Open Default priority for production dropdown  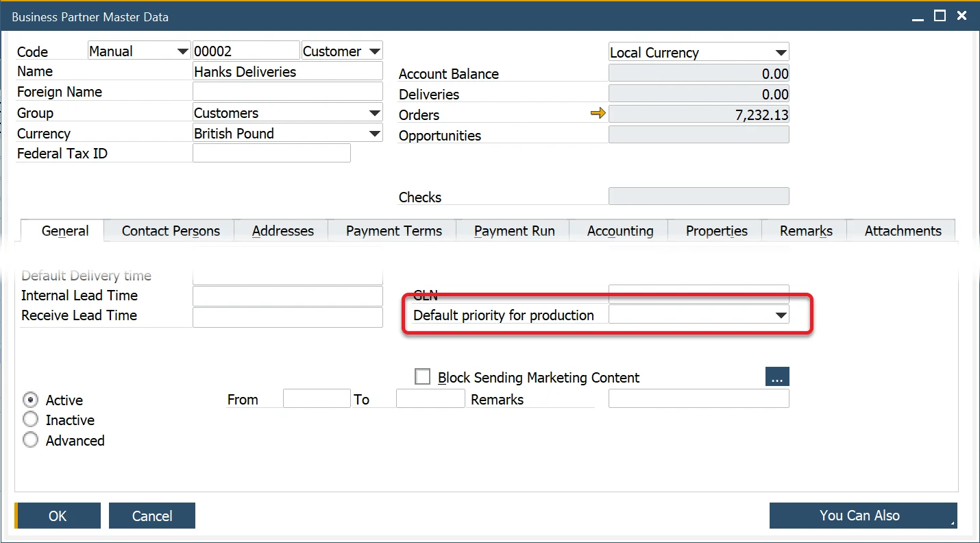pos(780,315)
